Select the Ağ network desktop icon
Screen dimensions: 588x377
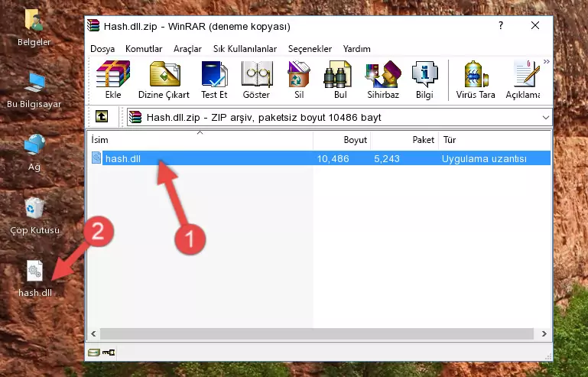tap(34, 153)
